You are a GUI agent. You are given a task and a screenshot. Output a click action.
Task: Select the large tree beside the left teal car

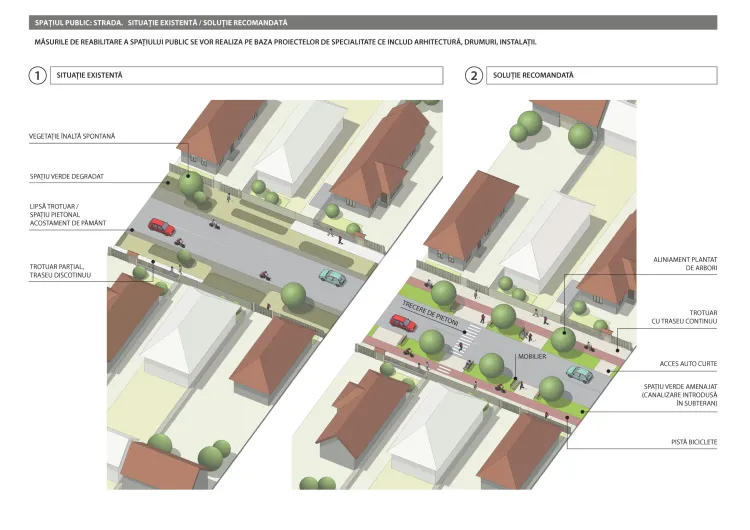294,296
